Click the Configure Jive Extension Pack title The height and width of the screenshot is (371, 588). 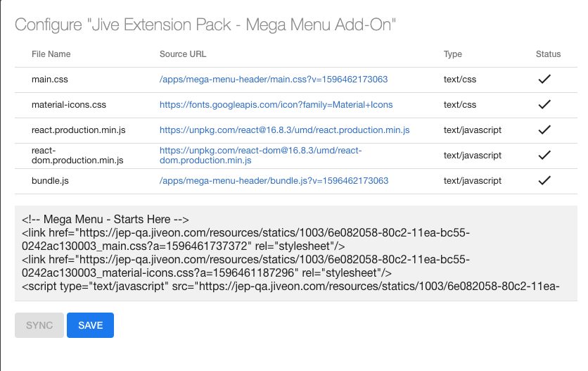(205, 25)
